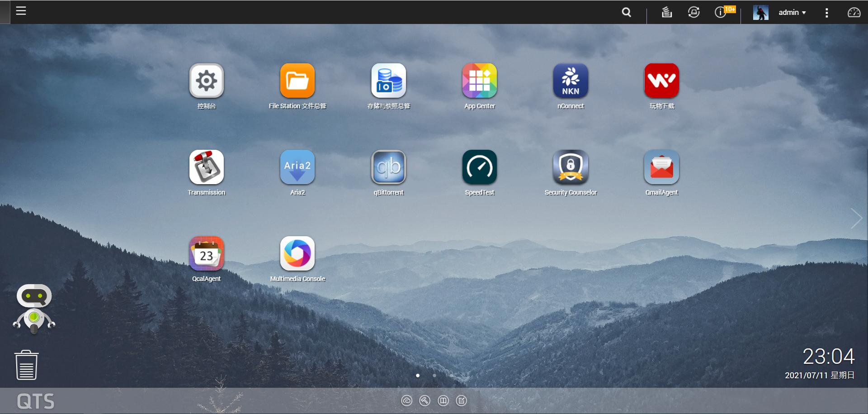The height and width of the screenshot is (414, 868).
Task: Click the robot assistant helper
Action: point(34,309)
